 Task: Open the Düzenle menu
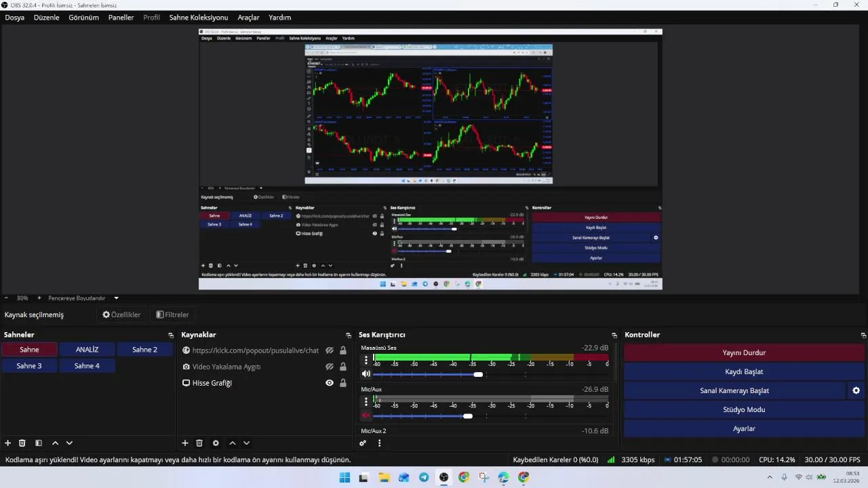(x=47, y=18)
